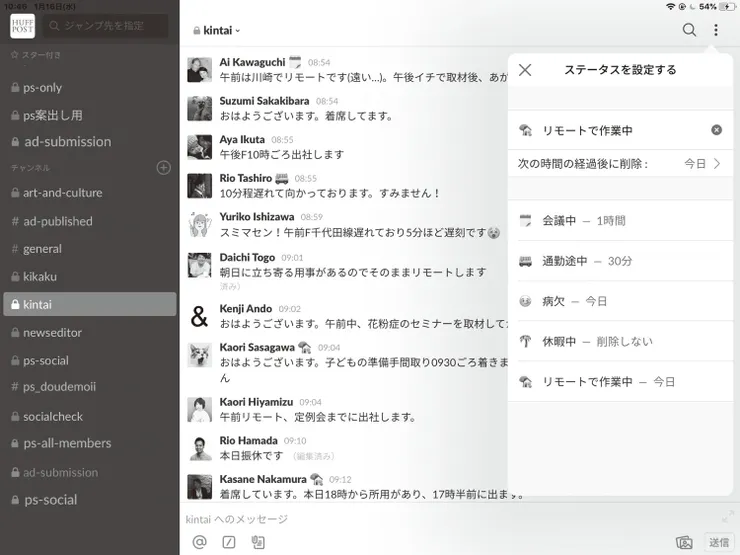Open the starred ad-submission channel

coord(90,142)
